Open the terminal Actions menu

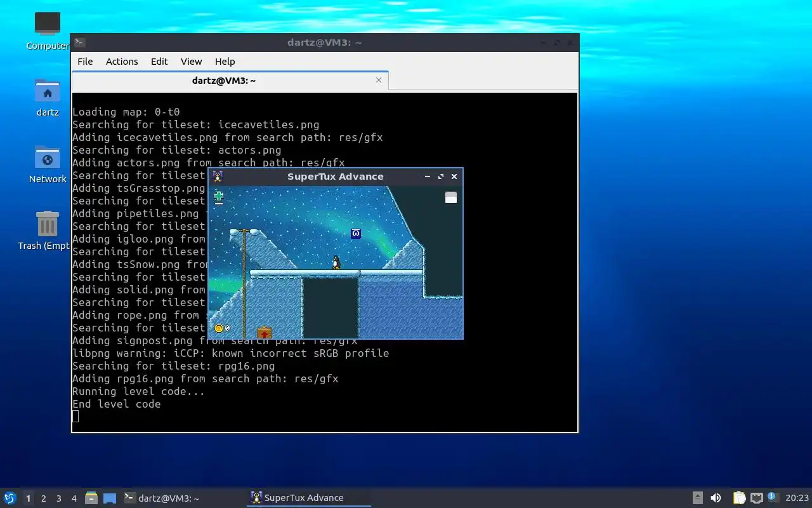click(x=122, y=62)
